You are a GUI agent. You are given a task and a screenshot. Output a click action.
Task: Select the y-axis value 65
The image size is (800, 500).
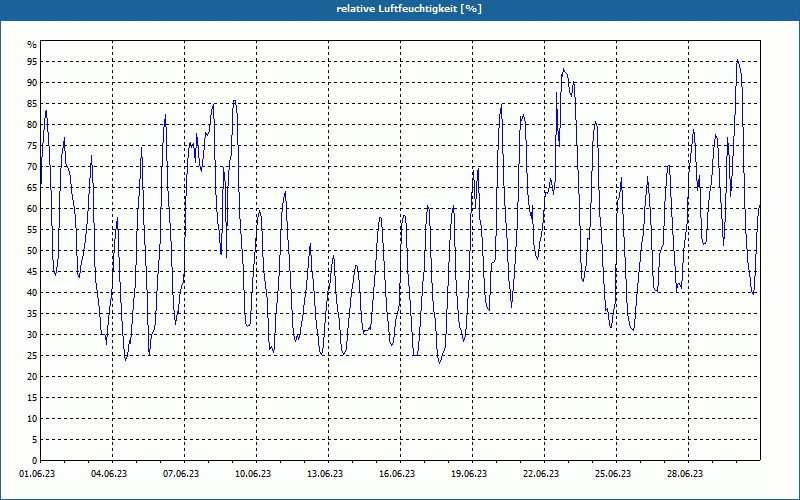click(x=32, y=187)
